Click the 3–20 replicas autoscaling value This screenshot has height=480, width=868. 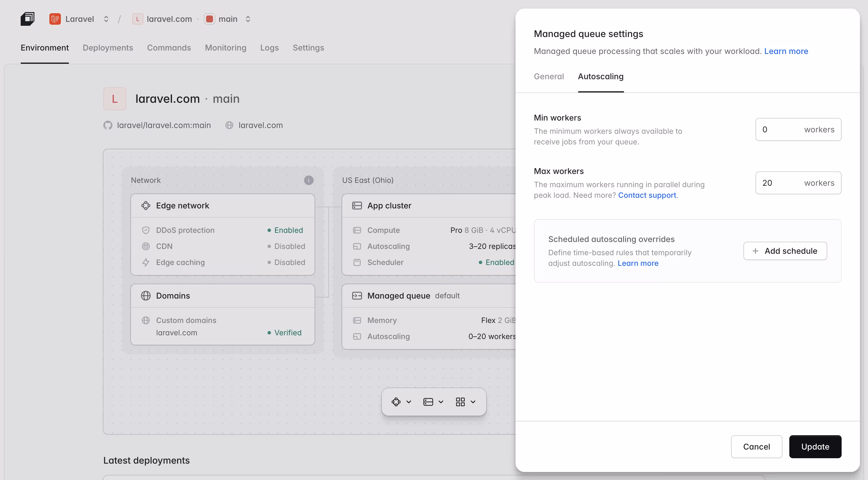492,246
